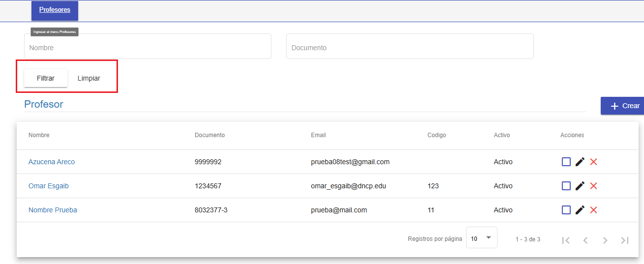This screenshot has height=264, width=644.
Task: Click Limpiar to clear filters
Action: (x=89, y=78)
